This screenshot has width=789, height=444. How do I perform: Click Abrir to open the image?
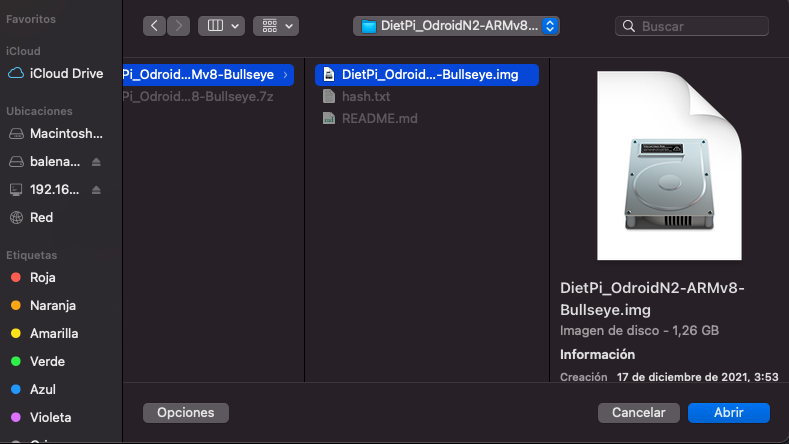pos(728,412)
